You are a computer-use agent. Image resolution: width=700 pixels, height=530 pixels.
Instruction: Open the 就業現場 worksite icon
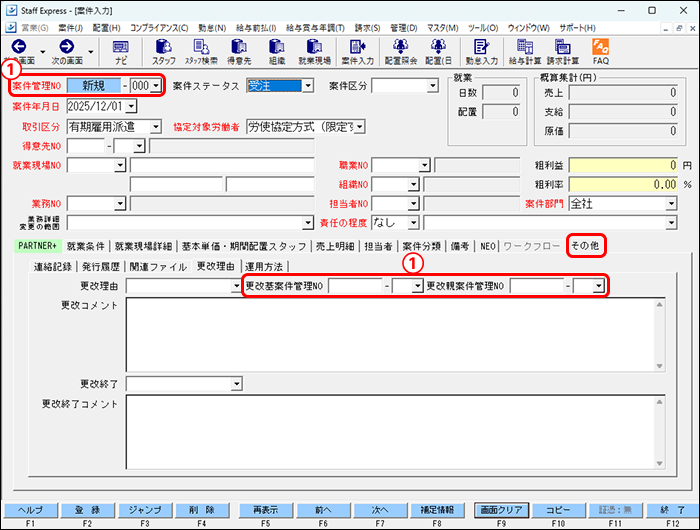(x=314, y=52)
